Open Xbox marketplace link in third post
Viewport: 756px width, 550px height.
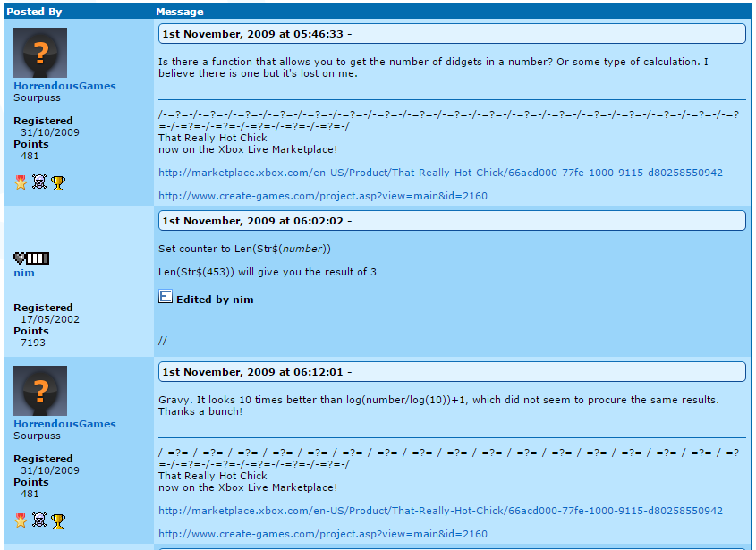(441, 511)
